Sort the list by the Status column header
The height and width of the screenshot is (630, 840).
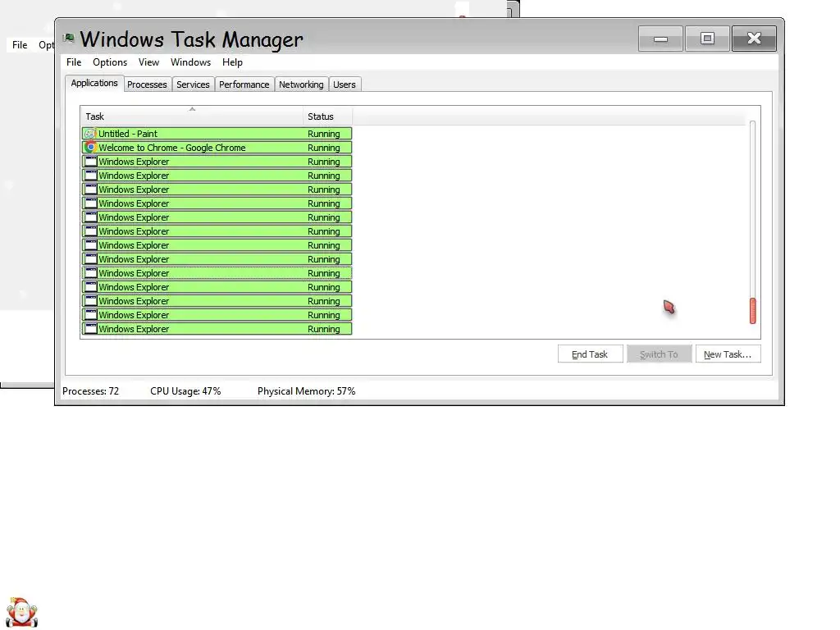point(327,116)
